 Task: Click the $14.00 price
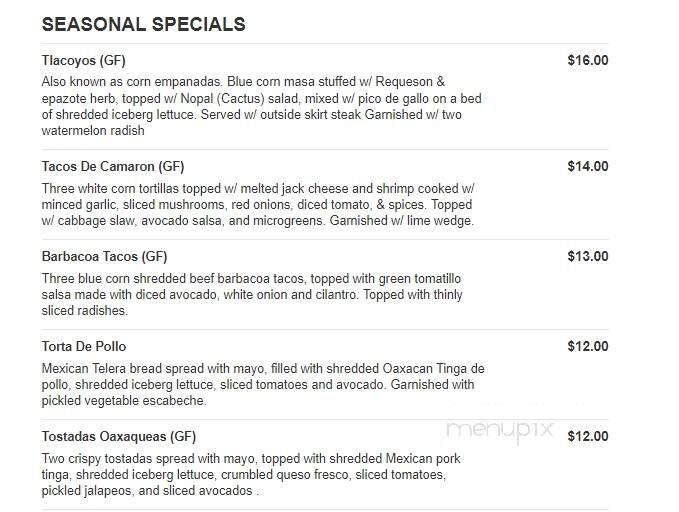[587, 167]
